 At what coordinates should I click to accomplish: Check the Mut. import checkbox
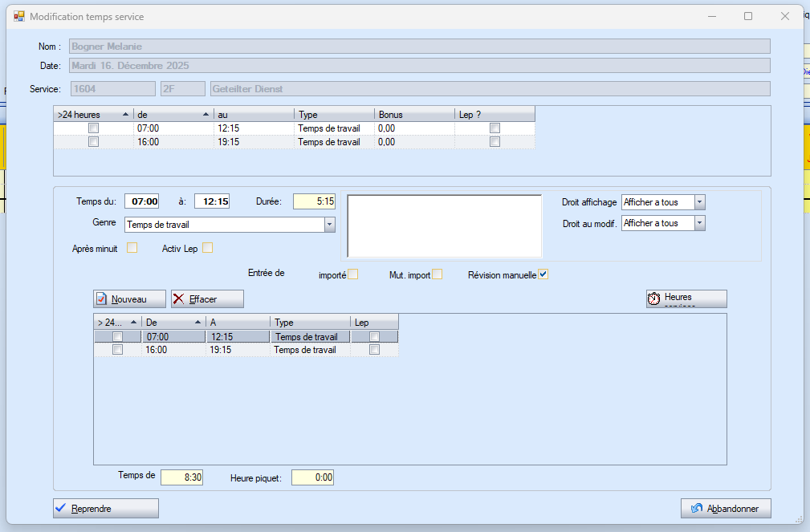[x=438, y=274]
